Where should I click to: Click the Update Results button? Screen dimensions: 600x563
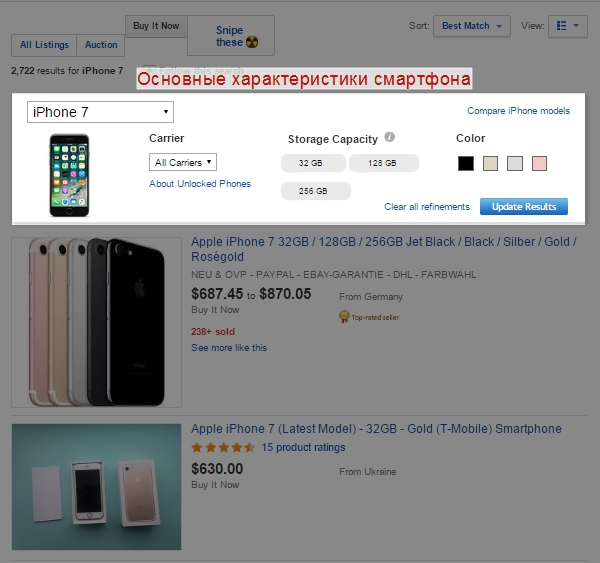(524, 207)
